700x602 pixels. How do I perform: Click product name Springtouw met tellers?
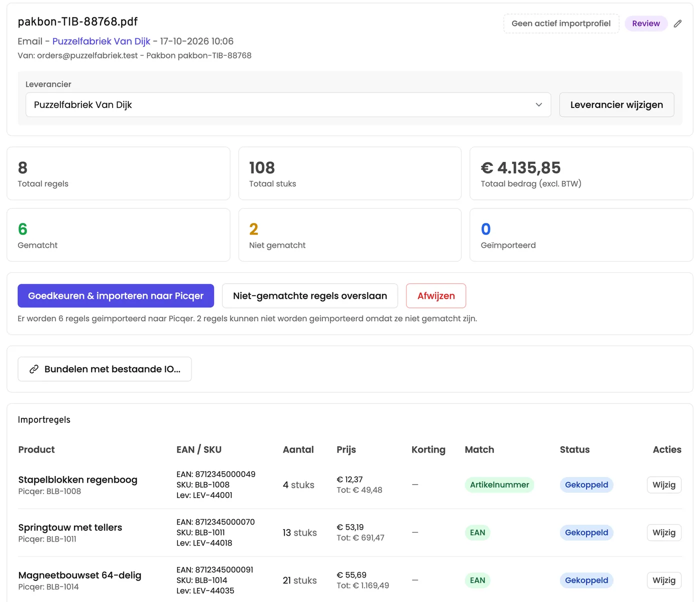[70, 528]
